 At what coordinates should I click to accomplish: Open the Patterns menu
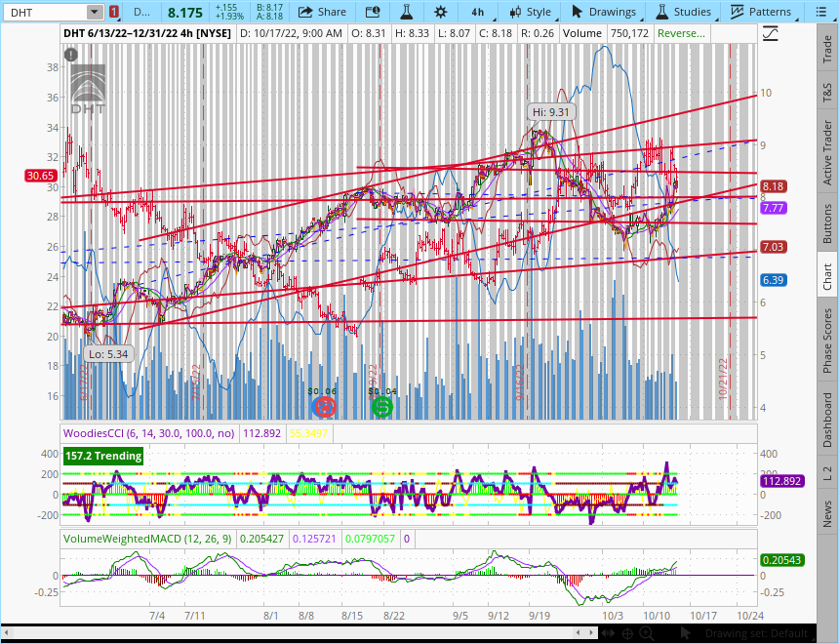pos(760,12)
